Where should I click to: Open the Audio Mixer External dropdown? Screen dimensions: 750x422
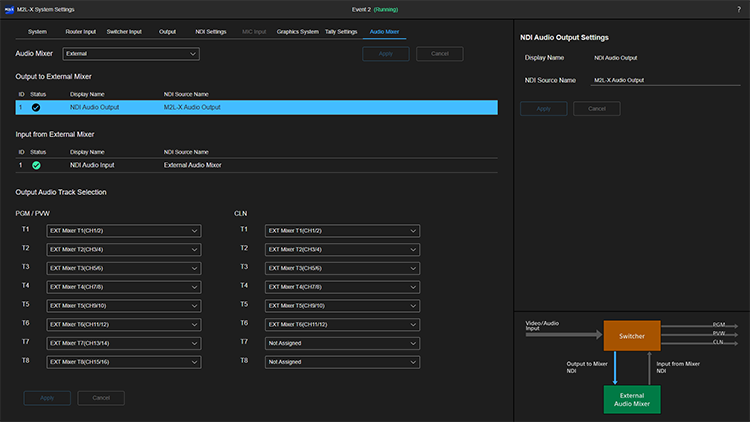(130, 54)
